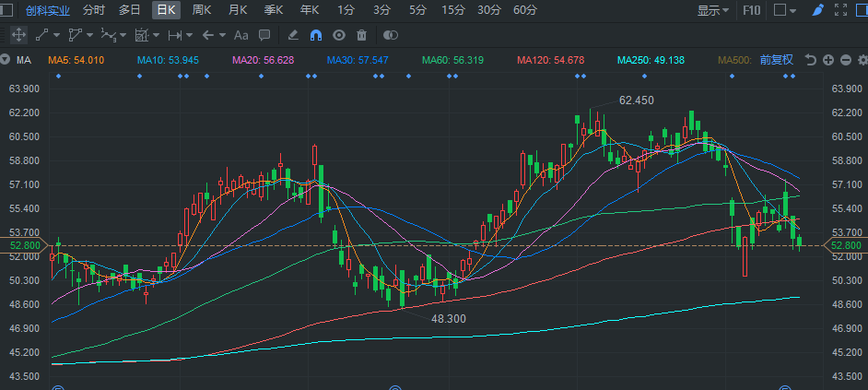
Task: Switch to the 15分 tab
Action: pos(453,10)
